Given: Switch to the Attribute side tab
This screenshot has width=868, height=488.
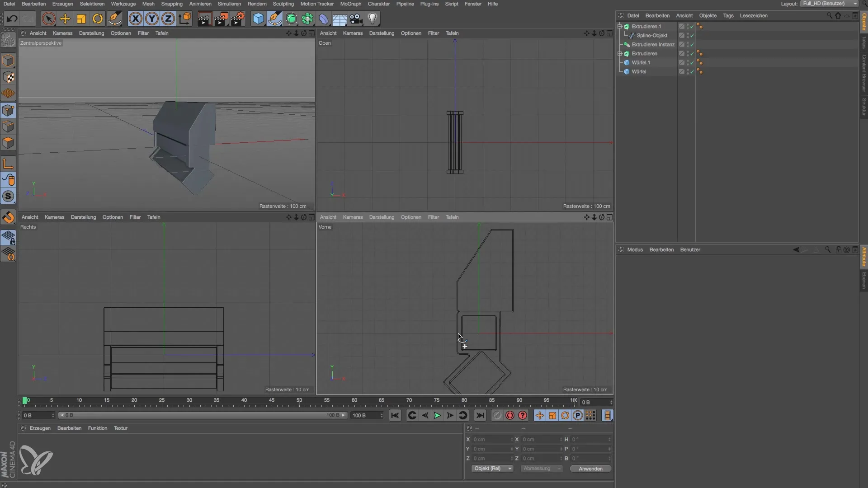Looking at the screenshot, I should click(x=864, y=256).
